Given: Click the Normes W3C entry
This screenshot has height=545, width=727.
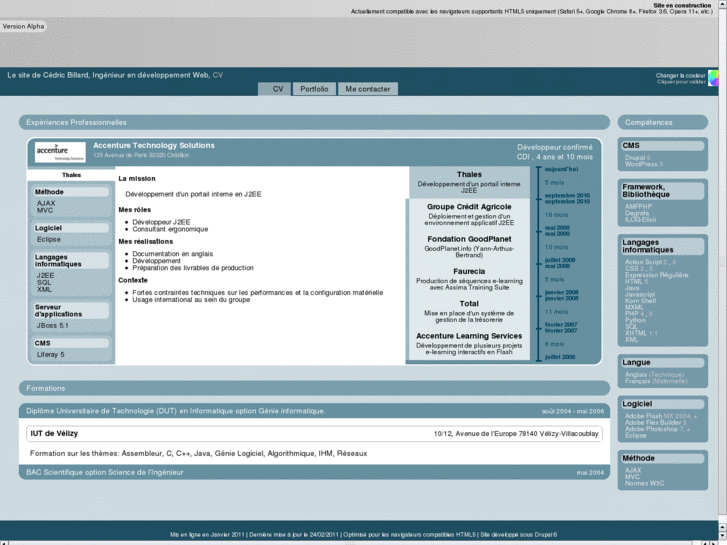Looking at the screenshot, I should coord(644,483).
